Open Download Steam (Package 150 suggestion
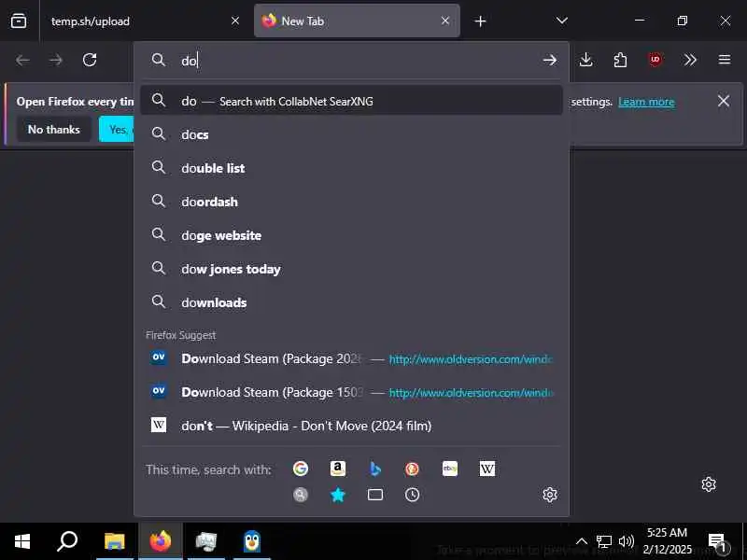 (352, 392)
